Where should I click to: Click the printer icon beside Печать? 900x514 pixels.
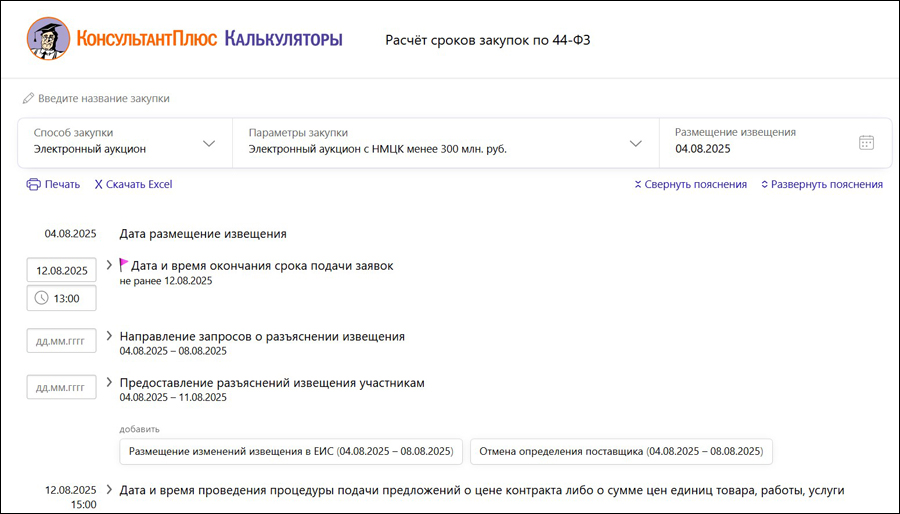tap(33, 184)
